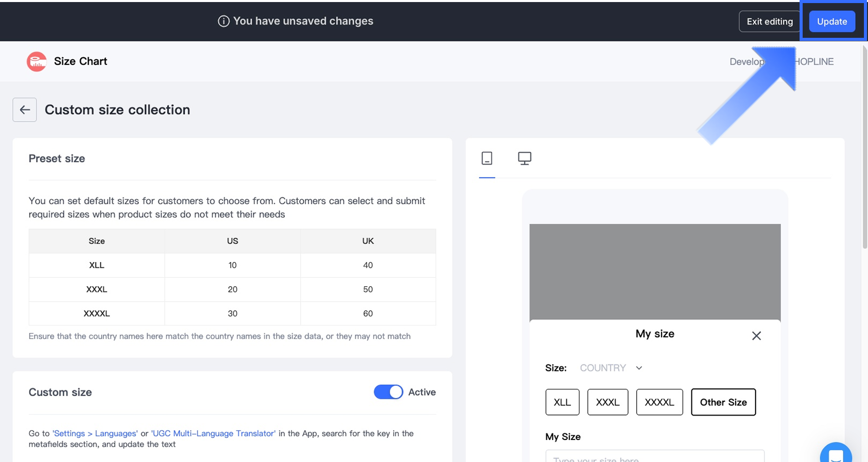
Task: Choose the Other Size option
Action: coord(723,402)
